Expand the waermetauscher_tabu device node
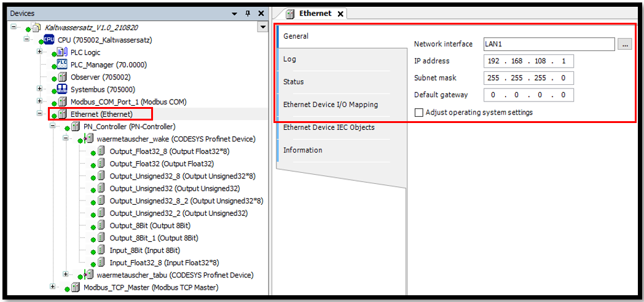The width and height of the screenshot is (644, 302). point(66,274)
